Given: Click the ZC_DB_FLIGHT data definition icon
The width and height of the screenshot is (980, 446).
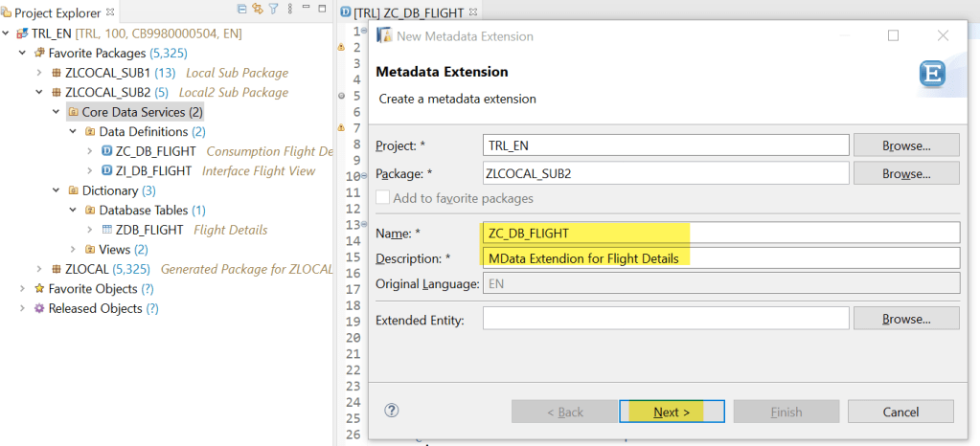Looking at the screenshot, I should point(106,151).
